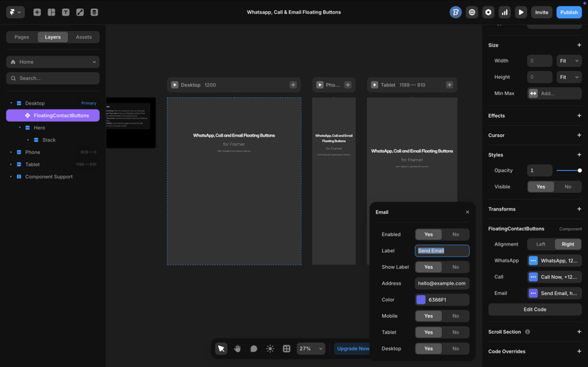The width and height of the screenshot is (588, 367).
Task: Switch to the Layers tab
Action: [53, 37]
